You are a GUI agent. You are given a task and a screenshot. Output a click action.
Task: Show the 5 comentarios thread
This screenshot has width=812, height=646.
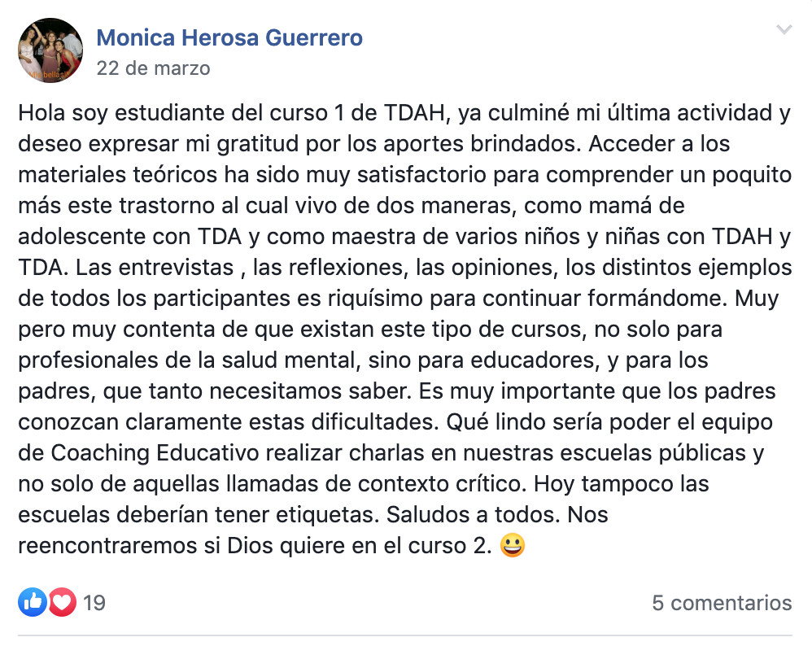(722, 603)
